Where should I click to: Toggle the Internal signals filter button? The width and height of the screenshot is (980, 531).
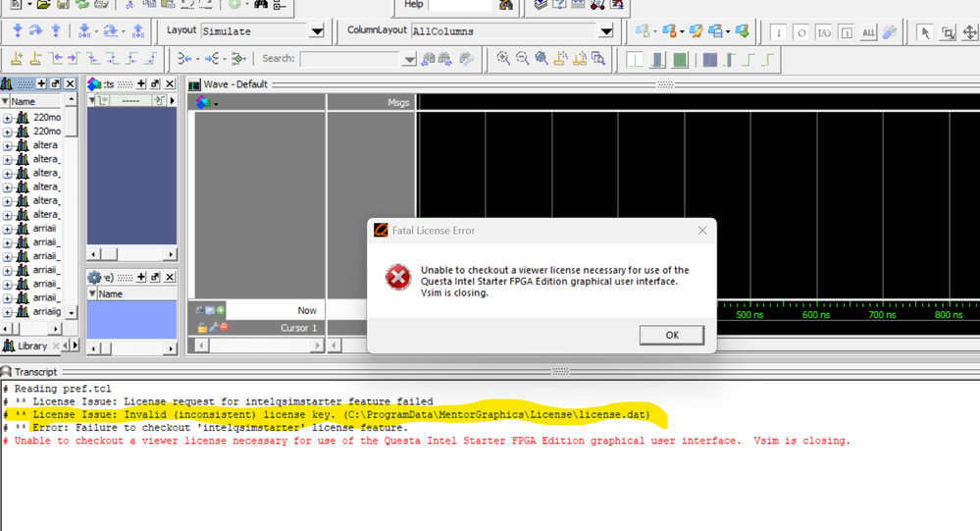[847, 32]
